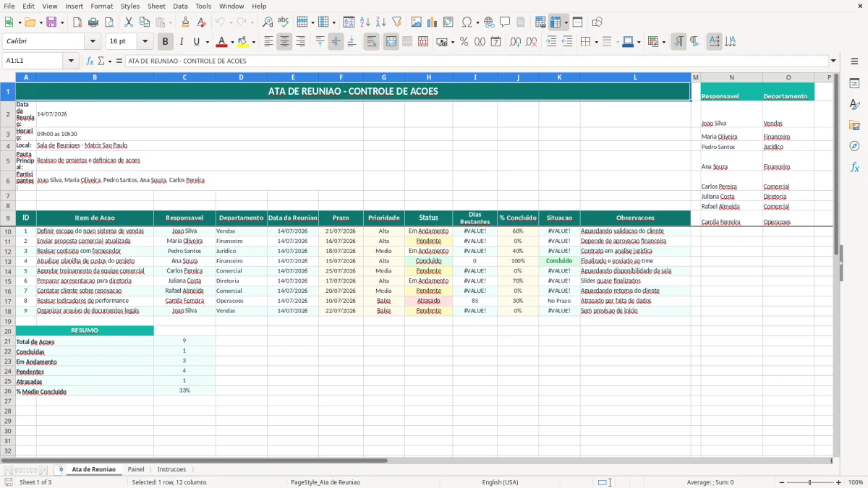Toggle italic formatting
The height and width of the screenshot is (488, 868).
click(182, 42)
